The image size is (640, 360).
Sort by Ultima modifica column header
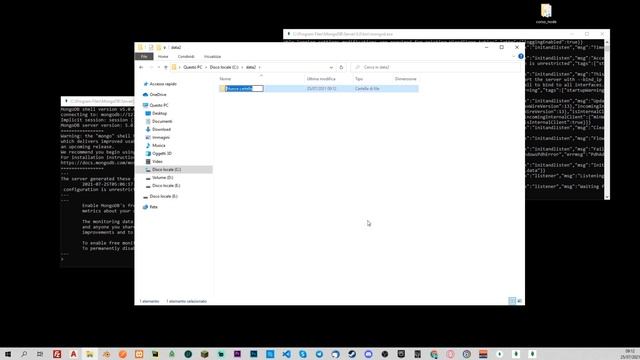[x=321, y=79]
